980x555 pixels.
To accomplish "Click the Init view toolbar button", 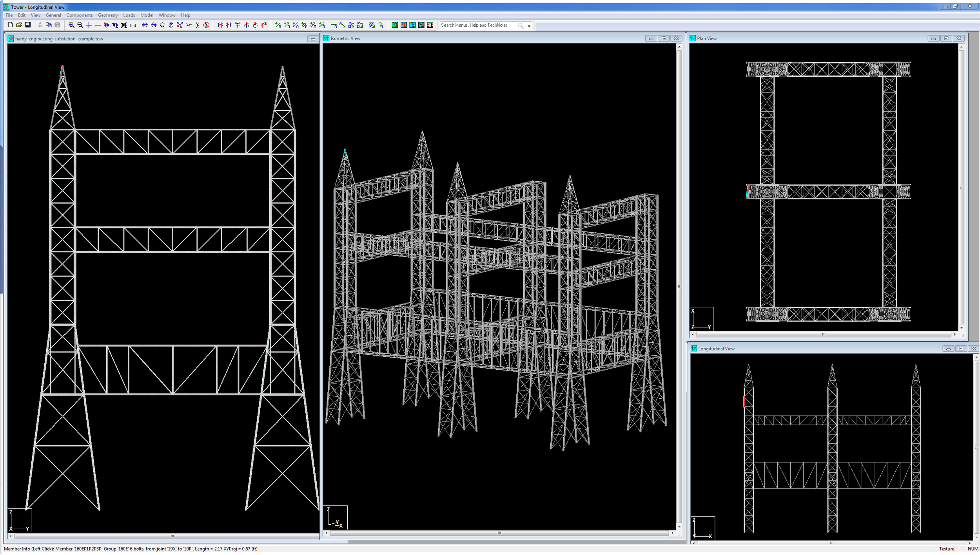I will [x=133, y=25].
